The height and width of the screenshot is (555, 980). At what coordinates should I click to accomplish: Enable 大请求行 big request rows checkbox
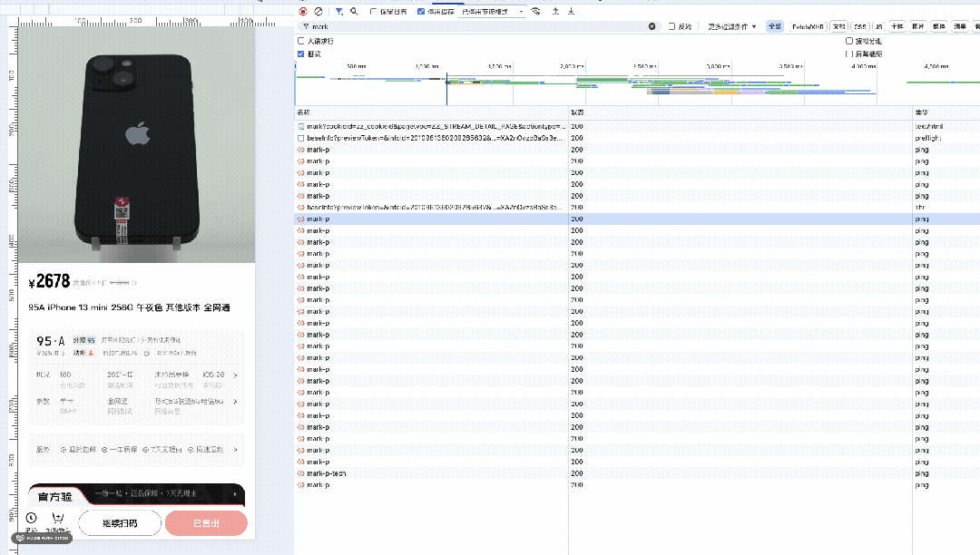point(301,41)
